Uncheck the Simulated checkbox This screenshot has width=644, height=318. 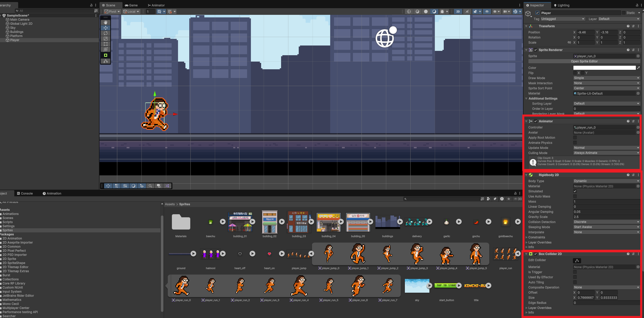point(575,191)
